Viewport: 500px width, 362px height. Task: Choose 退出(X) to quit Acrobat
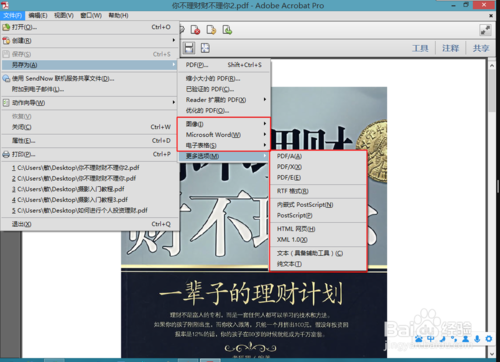coord(89,224)
